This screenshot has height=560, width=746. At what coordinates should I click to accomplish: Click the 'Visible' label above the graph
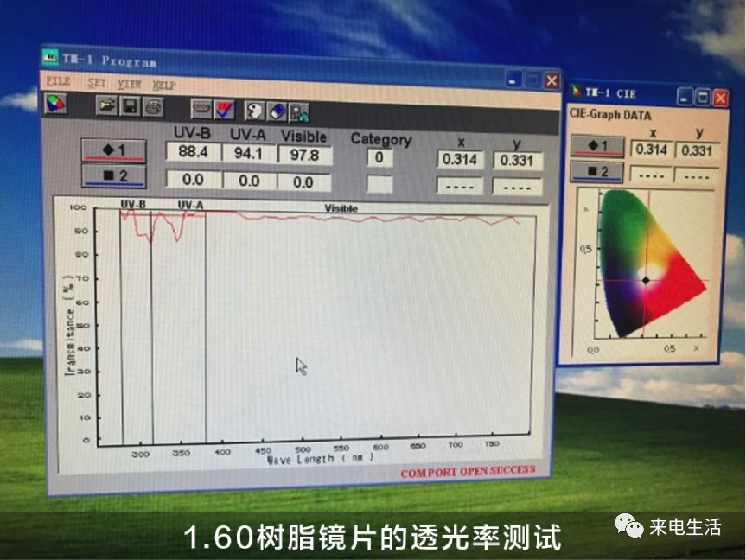point(341,208)
